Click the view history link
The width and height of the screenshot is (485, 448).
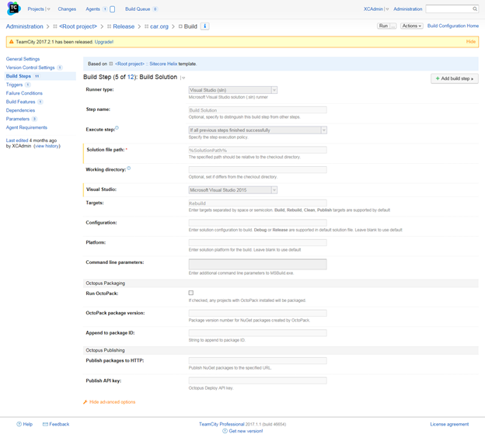click(x=47, y=146)
